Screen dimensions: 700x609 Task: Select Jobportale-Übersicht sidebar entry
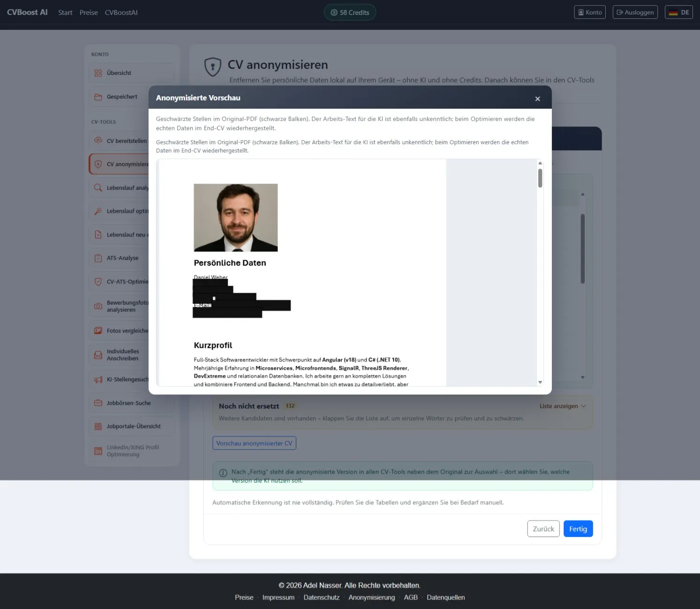point(132,426)
